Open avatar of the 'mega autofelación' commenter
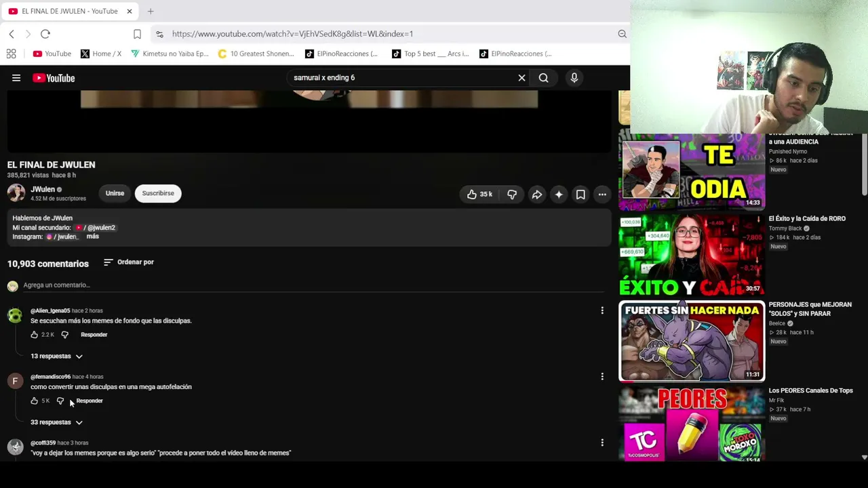This screenshot has width=868, height=488. point(15,381)
